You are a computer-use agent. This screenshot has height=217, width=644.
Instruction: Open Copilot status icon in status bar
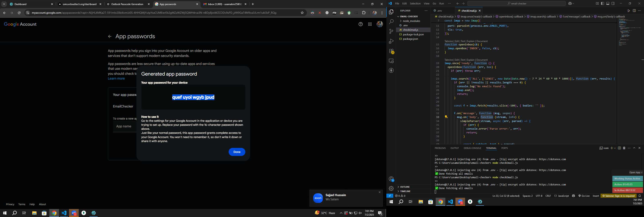coord(574,196)
